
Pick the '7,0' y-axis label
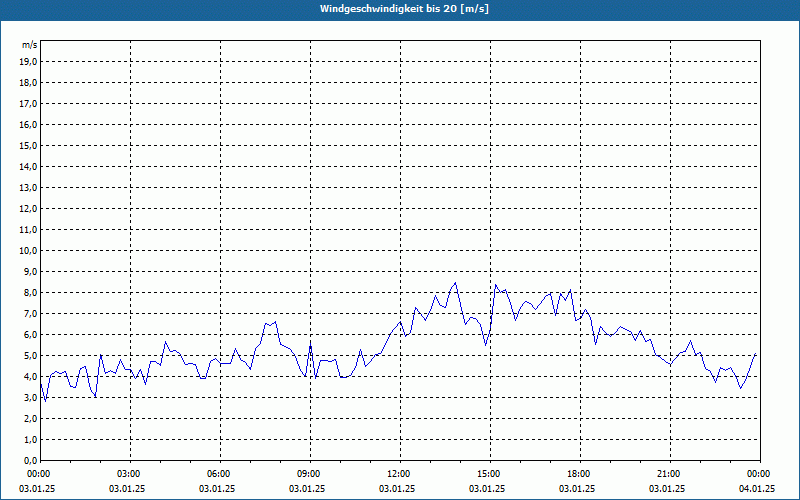pos(31,314)
